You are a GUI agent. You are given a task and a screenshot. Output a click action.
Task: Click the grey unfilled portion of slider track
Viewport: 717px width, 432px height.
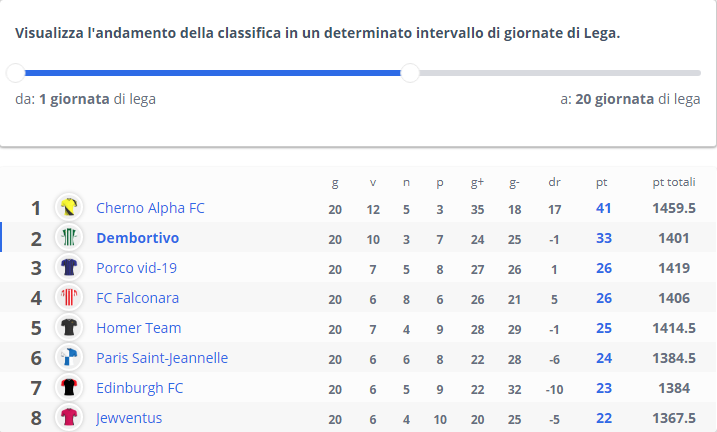point(560,73)
